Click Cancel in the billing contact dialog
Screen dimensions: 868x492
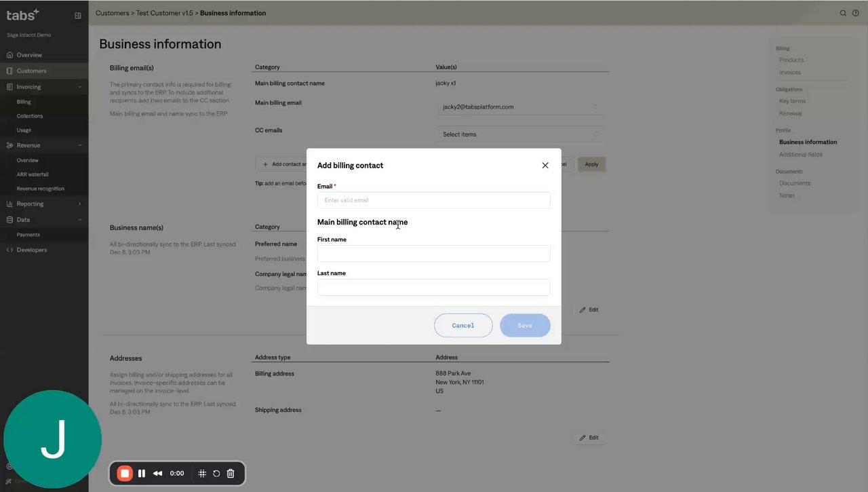point(463,326)
